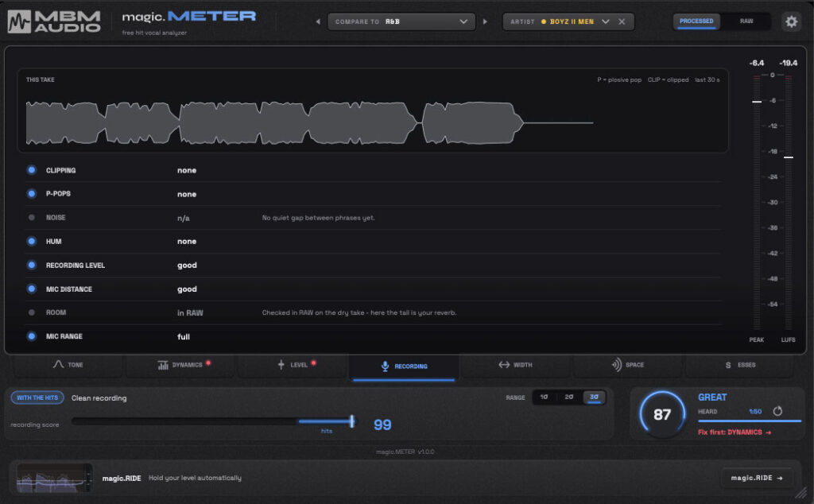The height and width of the screenshot is (504, 814).
Task: Click the Hum blue indicator dot
Action: tap(32, 242)
